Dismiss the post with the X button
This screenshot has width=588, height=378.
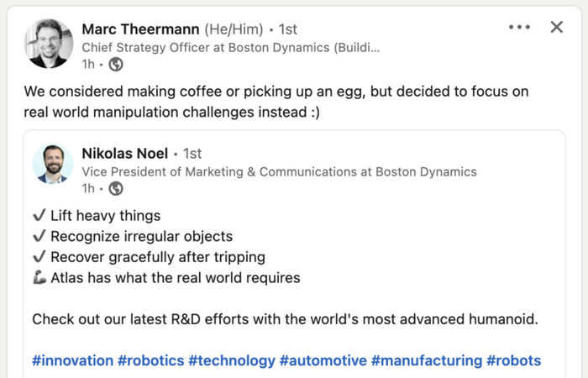556,27
